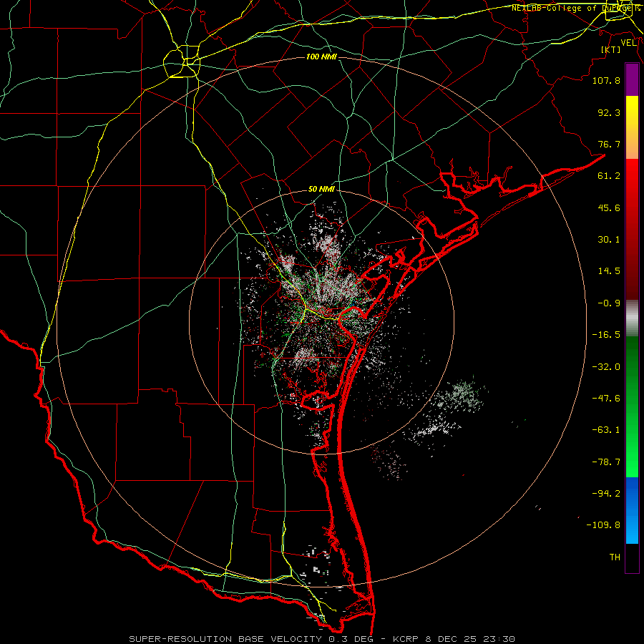The height and width of the screenshot is (644, 644).
Task: Click the 45.6 legend value
Action: tap(609, 208)
